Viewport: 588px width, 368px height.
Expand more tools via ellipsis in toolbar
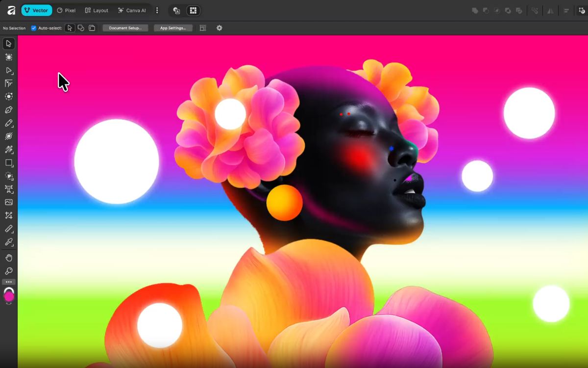(x=8, y=282)
